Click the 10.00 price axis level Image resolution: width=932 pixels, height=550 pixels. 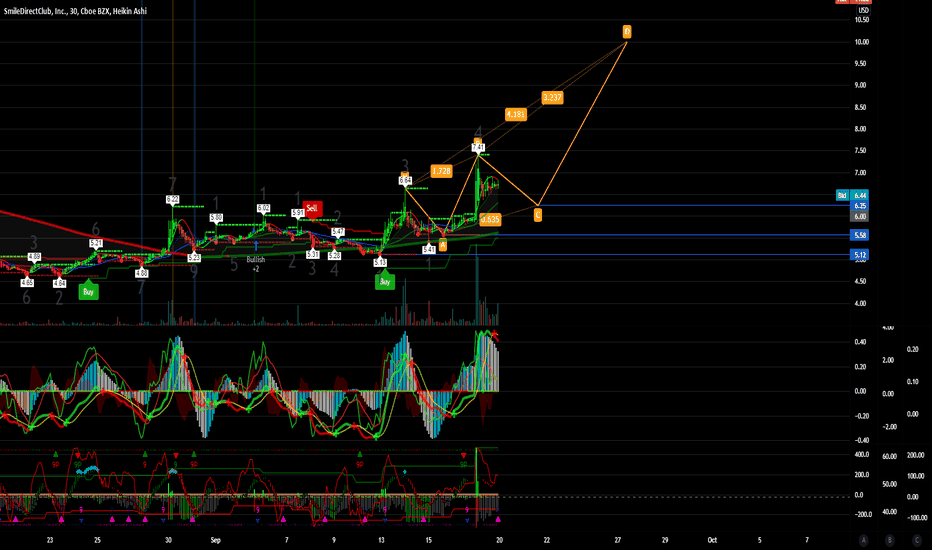[861, 42]
